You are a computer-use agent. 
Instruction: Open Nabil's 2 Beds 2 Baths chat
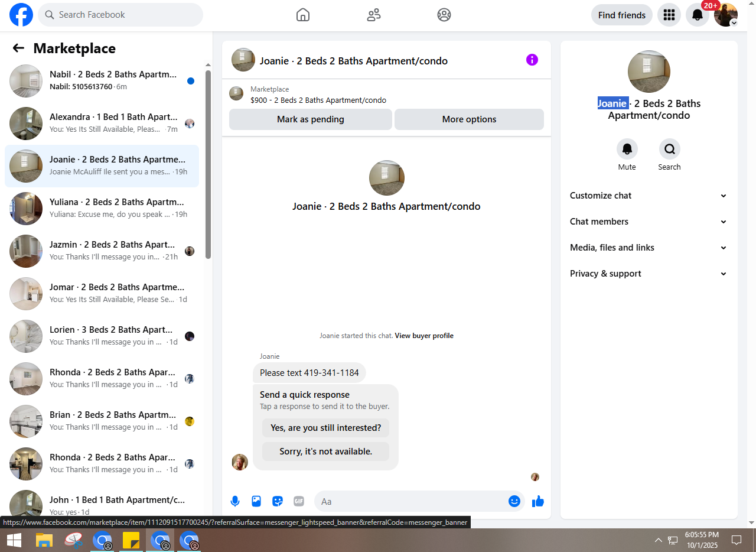coord(102,81)
